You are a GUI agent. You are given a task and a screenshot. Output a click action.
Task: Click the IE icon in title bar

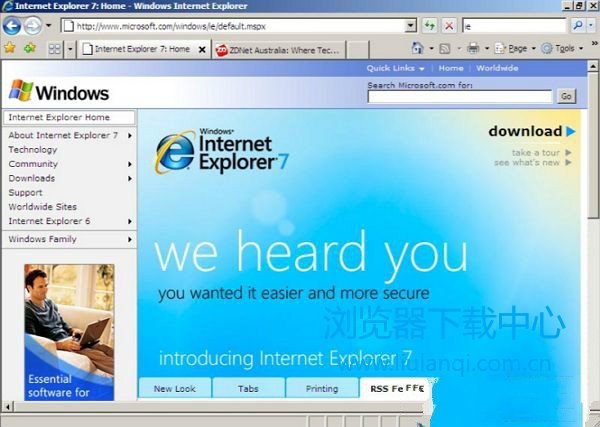coord(7,6)
